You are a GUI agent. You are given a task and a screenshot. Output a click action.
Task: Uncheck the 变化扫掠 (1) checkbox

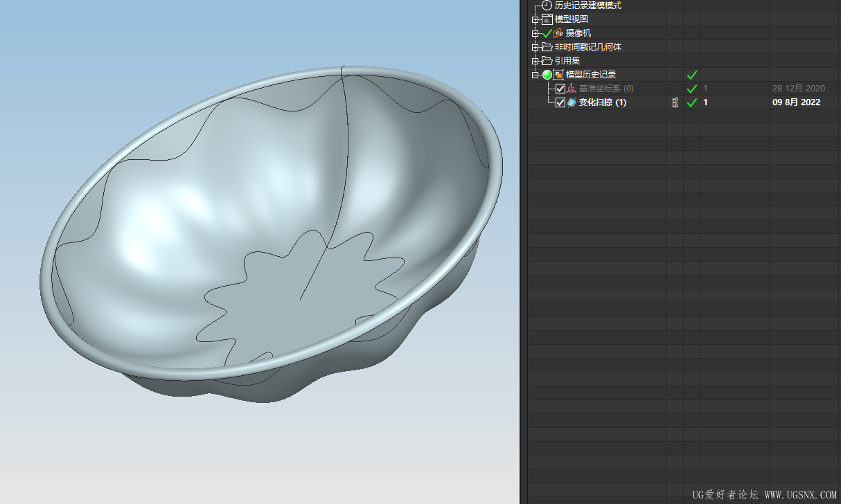pyautogui.click(x=560, y=102)
